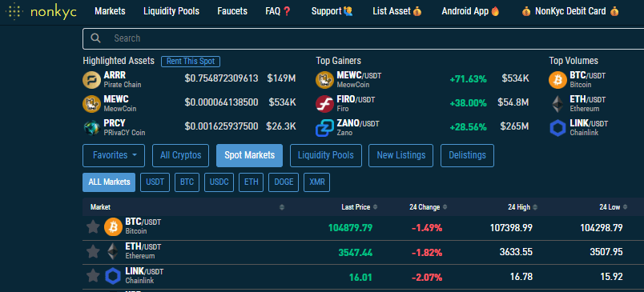Click Chainlink icon in LINK/USDT market row
The height and width of the screenshot is (292, 644).
[x=113, y=276]
